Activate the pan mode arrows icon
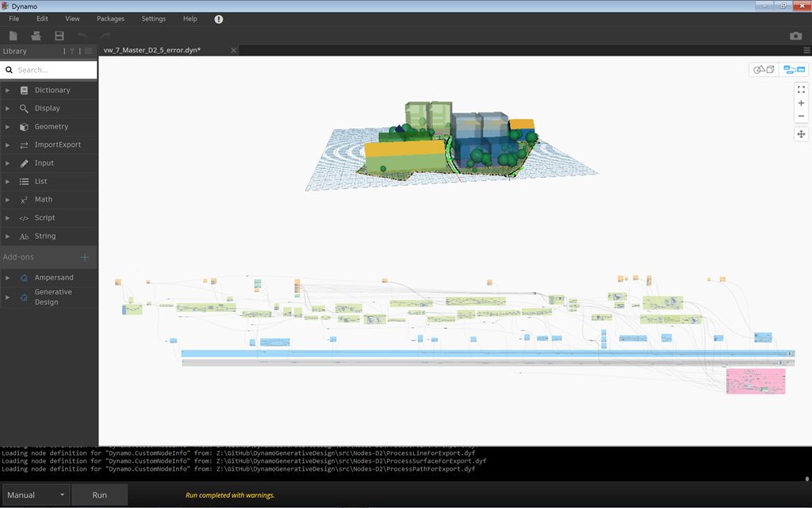The image size is (812, 508). tap(801, 134)
